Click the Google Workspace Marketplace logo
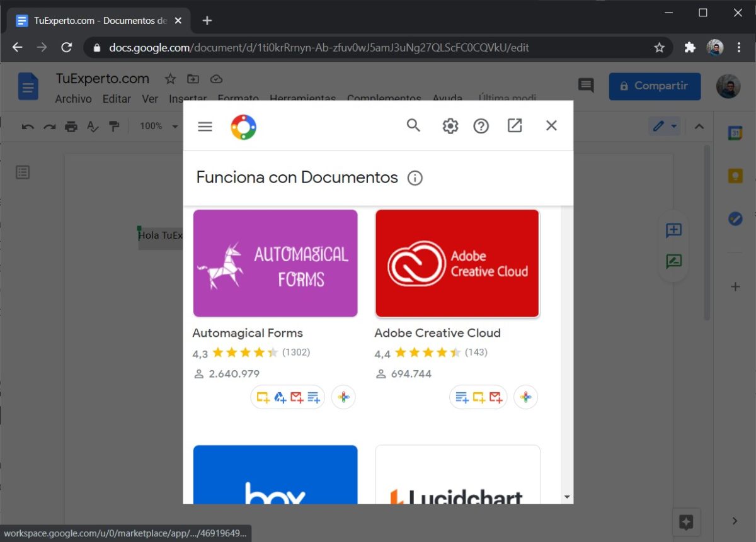 [243, 127]
